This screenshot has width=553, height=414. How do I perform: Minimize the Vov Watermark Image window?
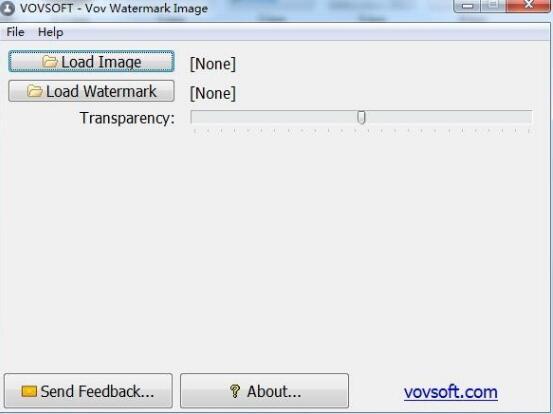(x=468, y=6)
